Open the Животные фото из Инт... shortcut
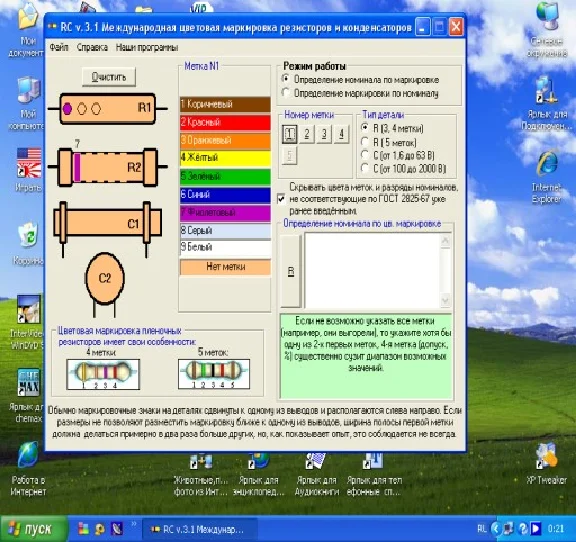 (201, 475)
